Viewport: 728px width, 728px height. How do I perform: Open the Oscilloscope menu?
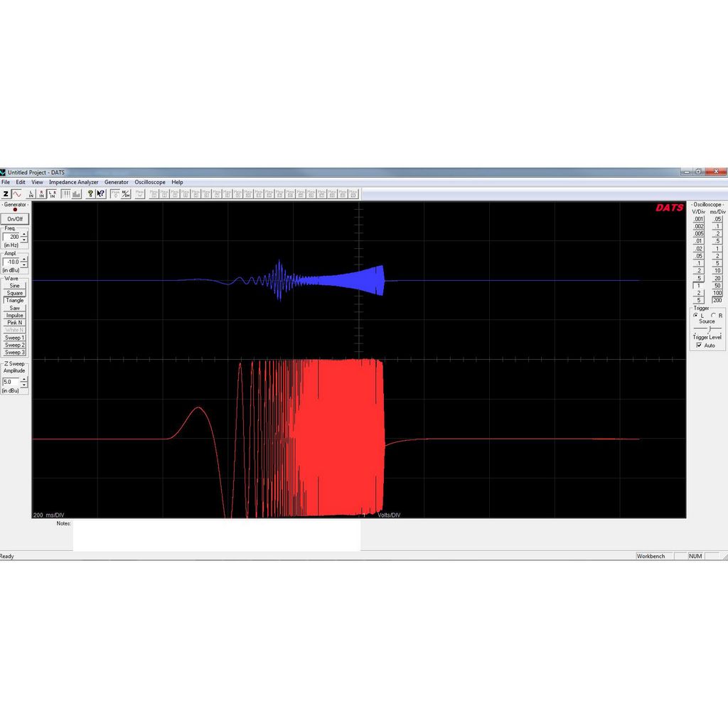coord(150,183)
